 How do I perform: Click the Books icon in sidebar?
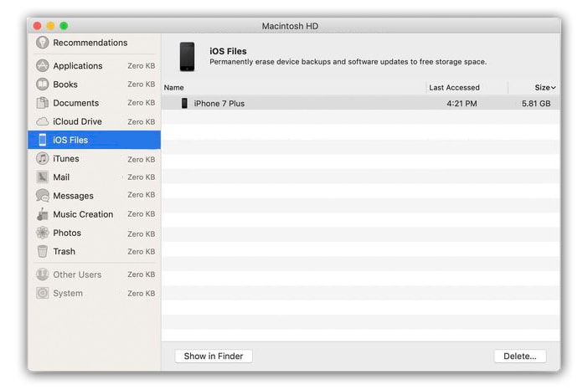click(43, 84)
